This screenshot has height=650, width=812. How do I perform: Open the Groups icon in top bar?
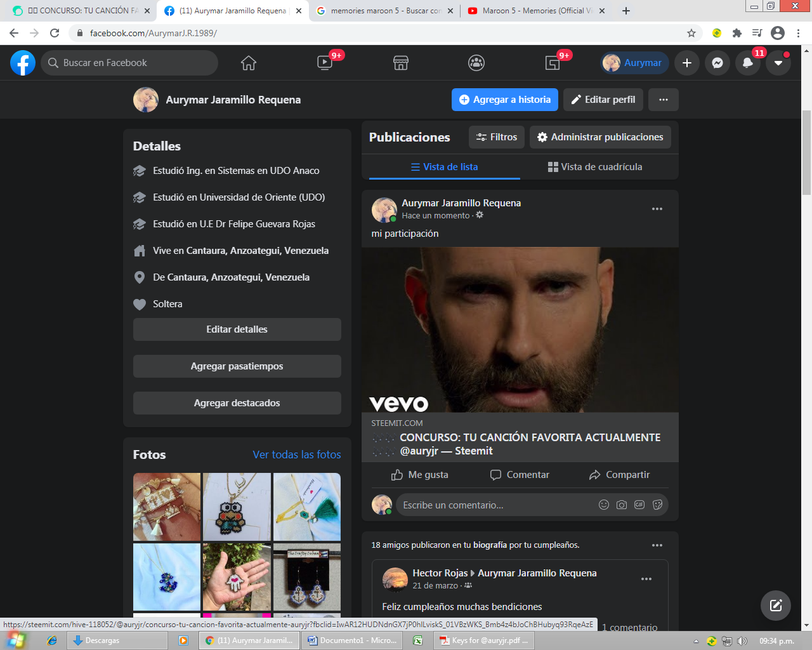tap(476, 63)
